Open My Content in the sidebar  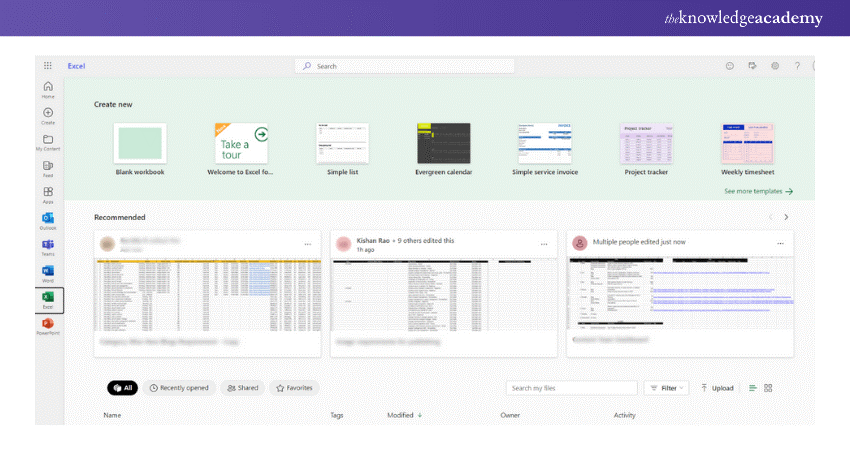click(48, 142)
